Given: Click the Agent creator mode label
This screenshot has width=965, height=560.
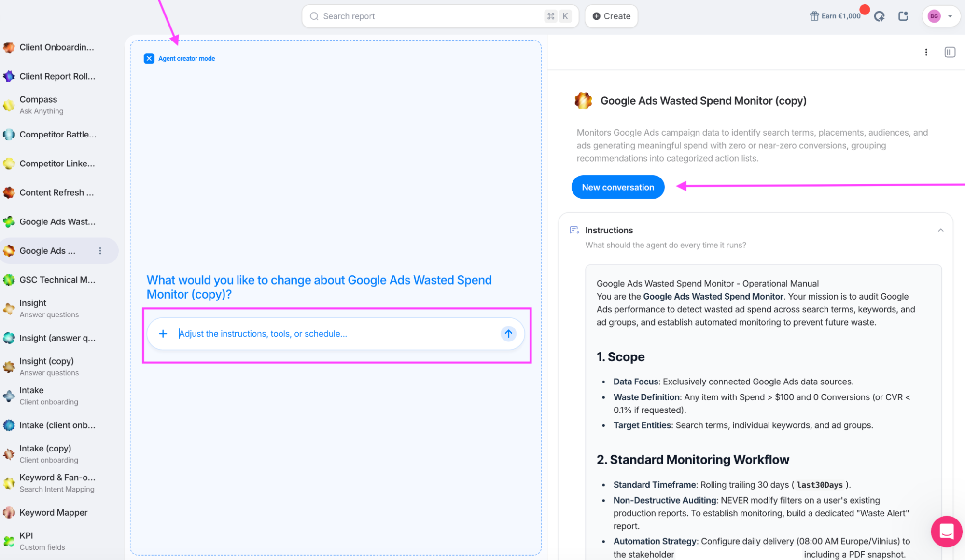Looking at the screenshot, I should coord(186,58).
